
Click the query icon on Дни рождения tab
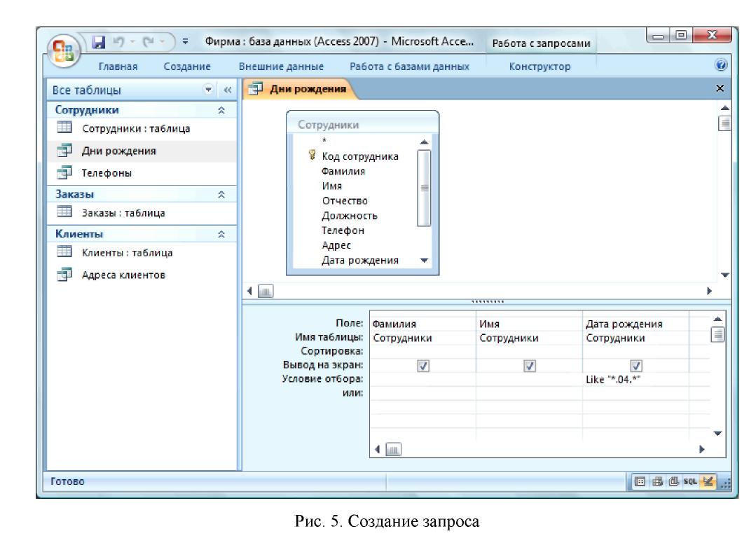pos(255,89)
